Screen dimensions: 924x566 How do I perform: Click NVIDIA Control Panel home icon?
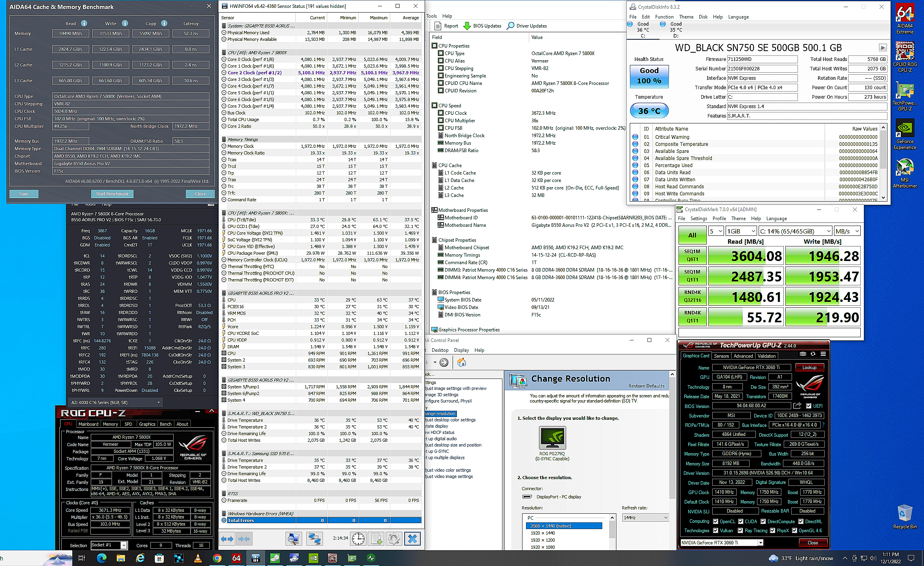pyautogui.click(x=462, y=362)
